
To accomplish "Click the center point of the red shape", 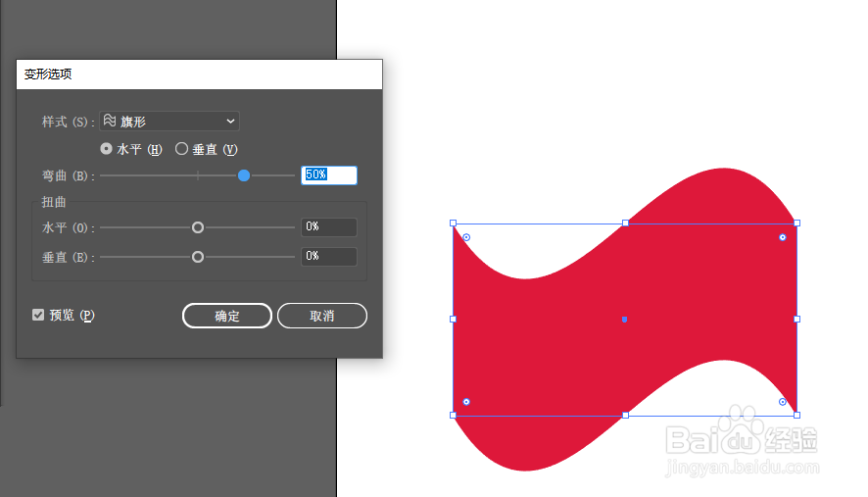I will [x=624, y=320].
